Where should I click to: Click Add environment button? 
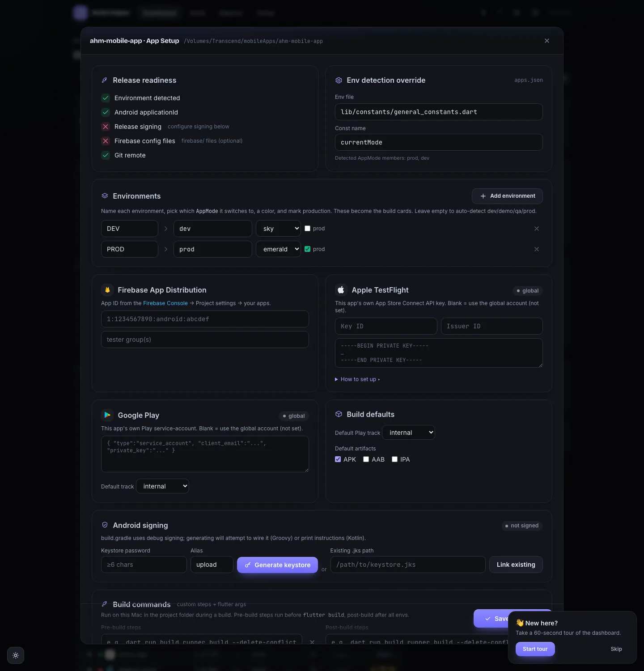point(507,196)
